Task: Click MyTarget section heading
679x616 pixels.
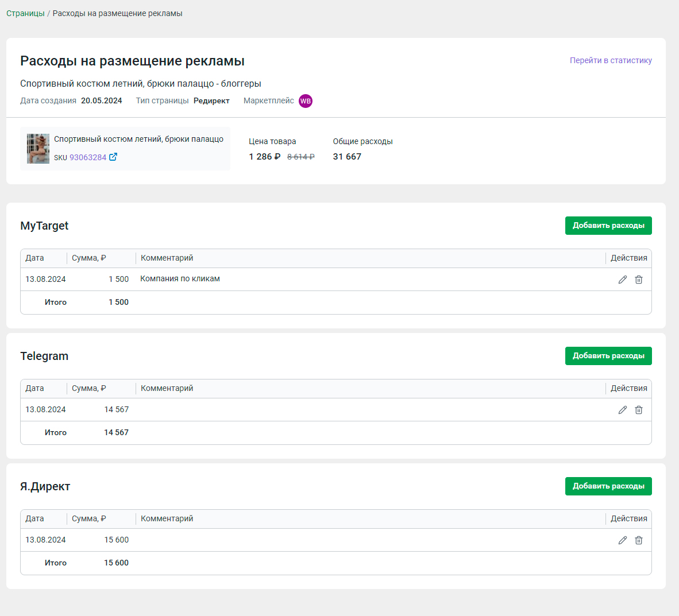Action: click(44, 226)
